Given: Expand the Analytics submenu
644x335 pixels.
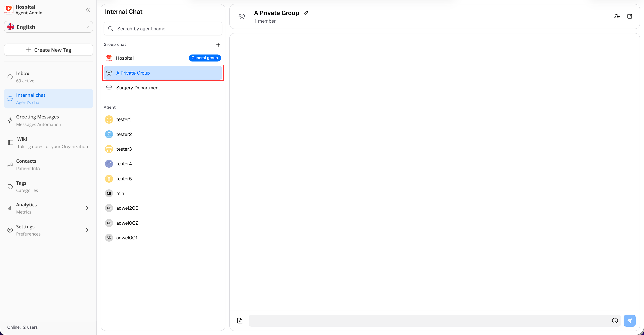Looking at the screenshot, I should pos(87,208).
